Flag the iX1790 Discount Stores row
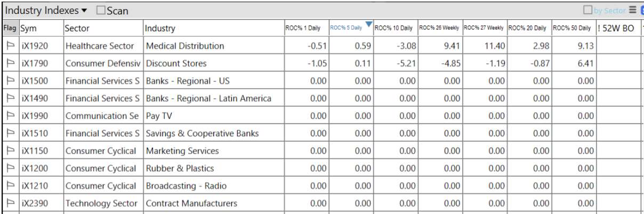644x214 pixels. click(10, 63)
